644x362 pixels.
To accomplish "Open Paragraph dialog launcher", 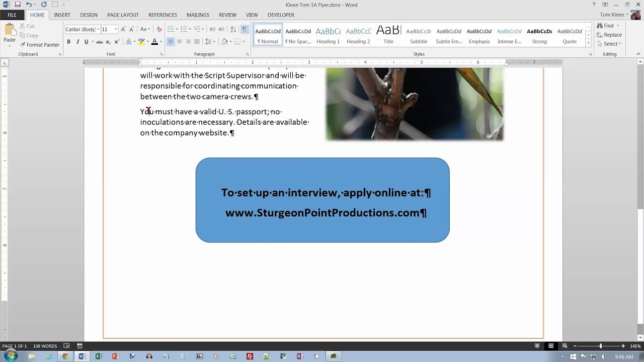I will (248, 54).
